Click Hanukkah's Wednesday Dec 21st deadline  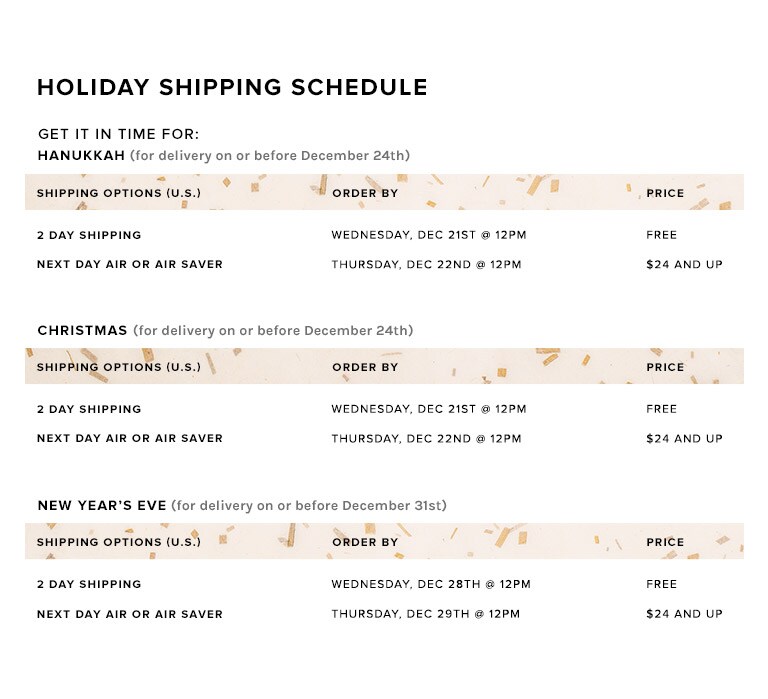pyautogui.click(x=429, y=235)
